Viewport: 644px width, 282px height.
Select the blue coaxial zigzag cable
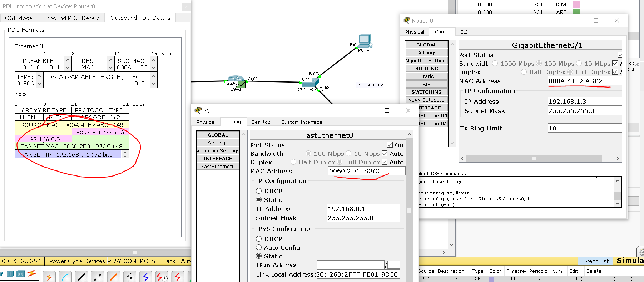coord(145,277)
